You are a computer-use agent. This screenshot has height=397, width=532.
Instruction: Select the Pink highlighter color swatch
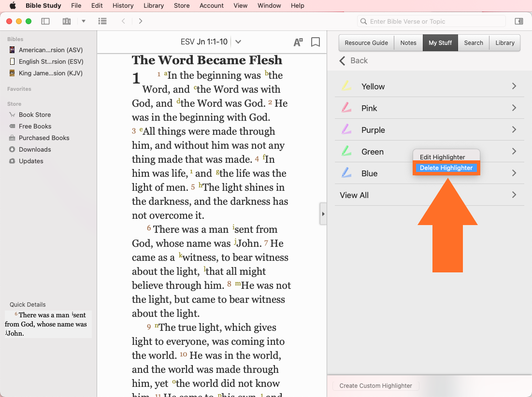click(x=346, y=108)
